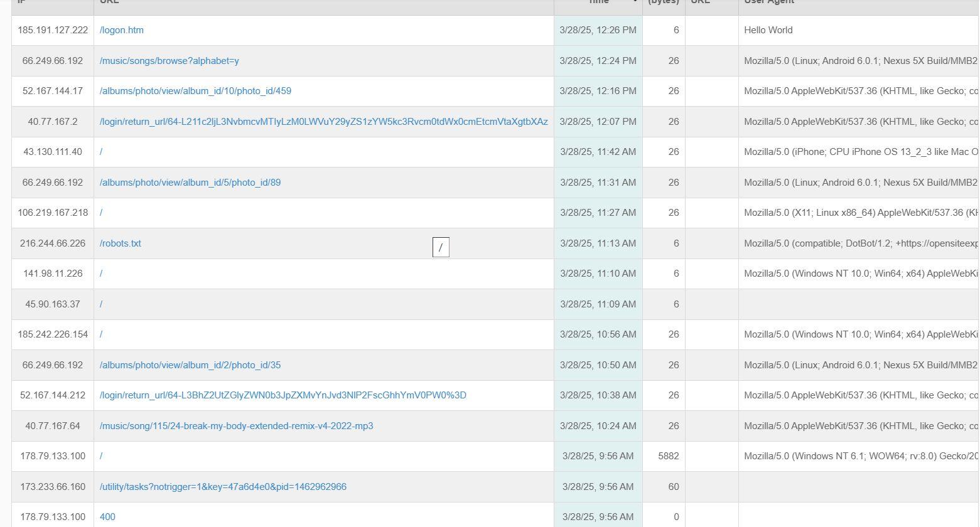Open the root "/" link for IP 106.219.167.218

pos(101,213)
